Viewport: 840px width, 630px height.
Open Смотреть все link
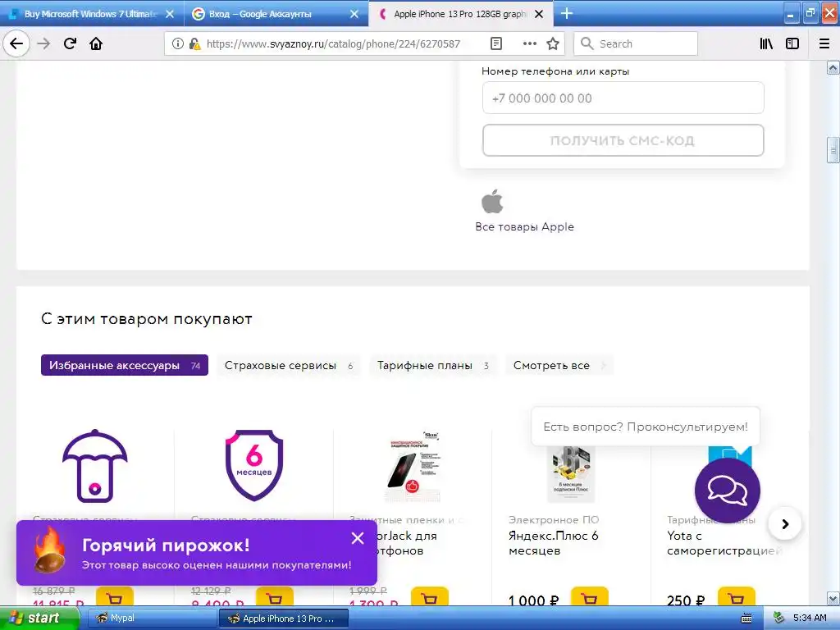[559, 365]
